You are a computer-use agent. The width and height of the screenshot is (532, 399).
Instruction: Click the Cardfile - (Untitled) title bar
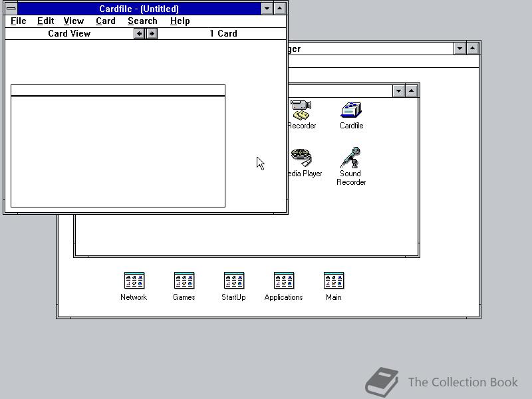139,9
